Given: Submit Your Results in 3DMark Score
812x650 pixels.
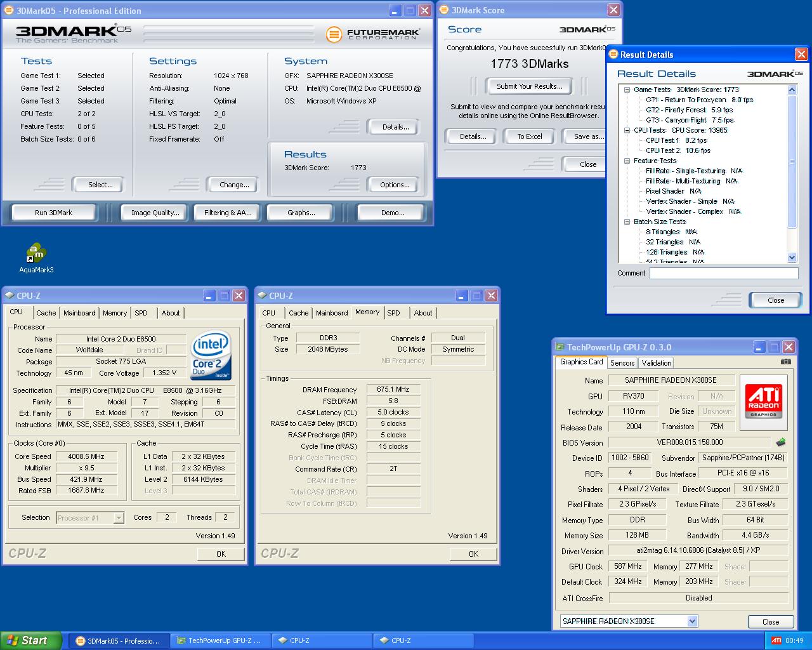Looking at the screenshot, I should coord(529,86).
